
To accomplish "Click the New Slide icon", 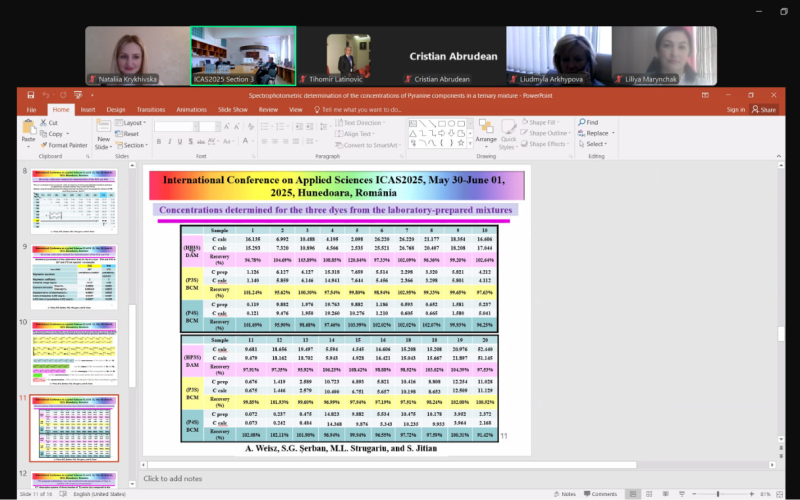I will coord(104,128).
